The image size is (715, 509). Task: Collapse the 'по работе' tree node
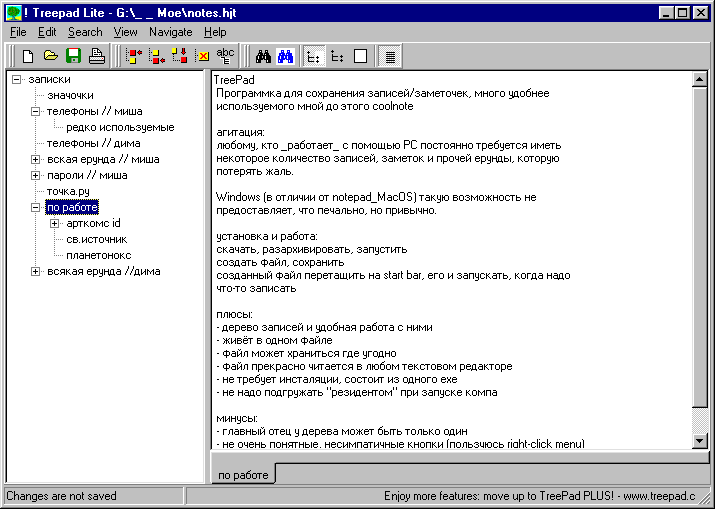pyautogui.click(x=35, y=207)
